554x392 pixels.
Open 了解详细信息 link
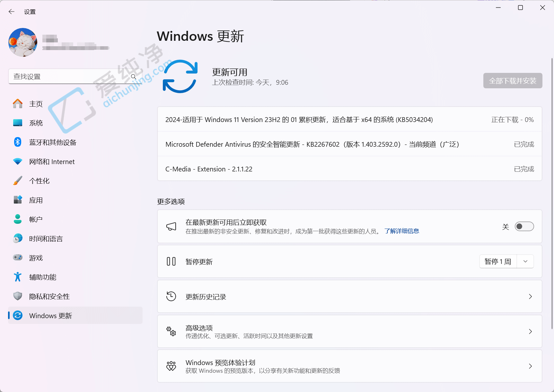[402, 231]
